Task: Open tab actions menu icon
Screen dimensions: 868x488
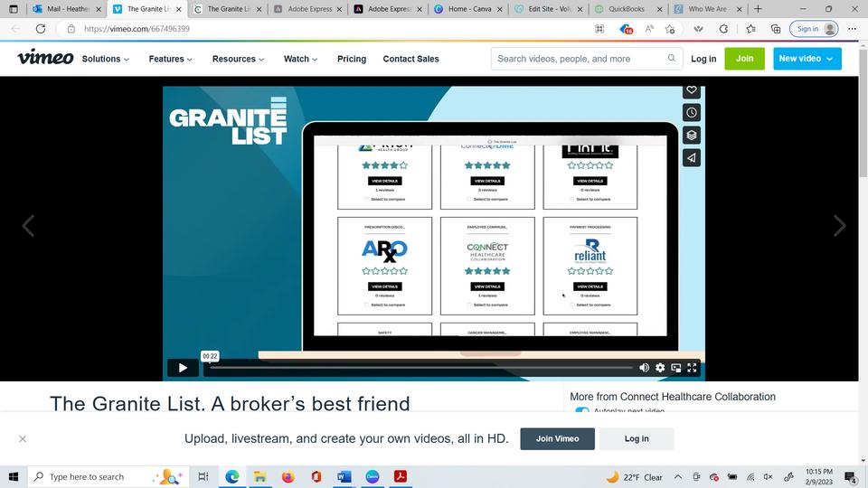Action: tap(14, 9)
